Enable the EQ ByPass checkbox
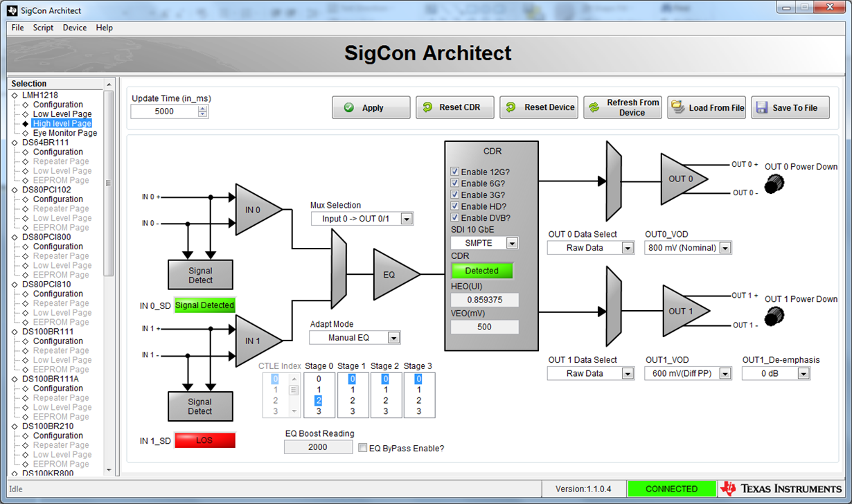This screenshot has width=852, height=504. [363, 448]
